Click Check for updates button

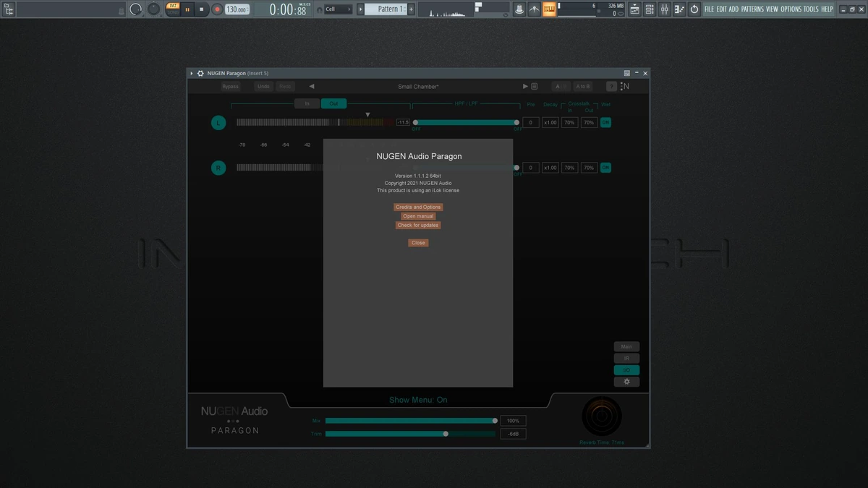coord(418,226)
